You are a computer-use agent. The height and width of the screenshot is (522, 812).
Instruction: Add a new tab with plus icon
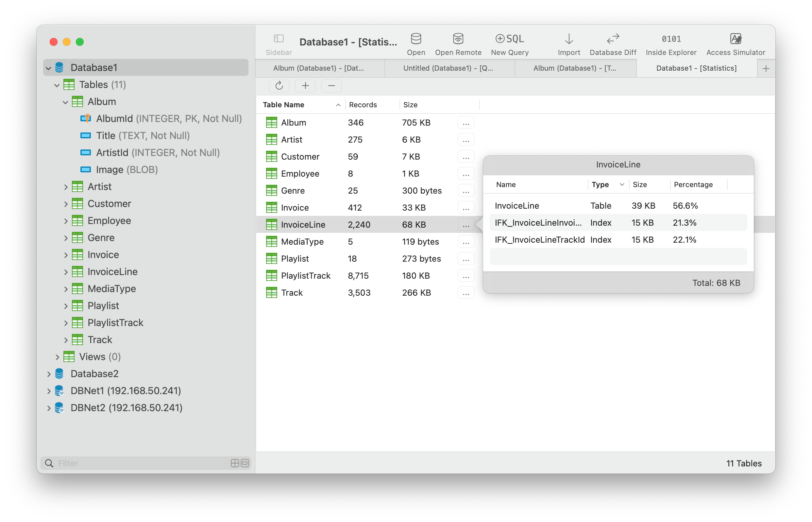click(766, 68)
